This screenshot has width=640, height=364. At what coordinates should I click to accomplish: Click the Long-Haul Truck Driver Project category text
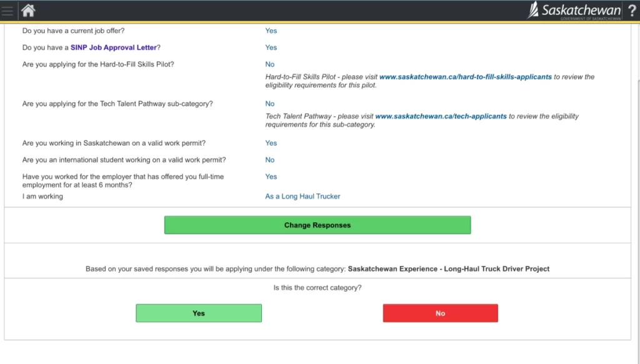point(448,269)
